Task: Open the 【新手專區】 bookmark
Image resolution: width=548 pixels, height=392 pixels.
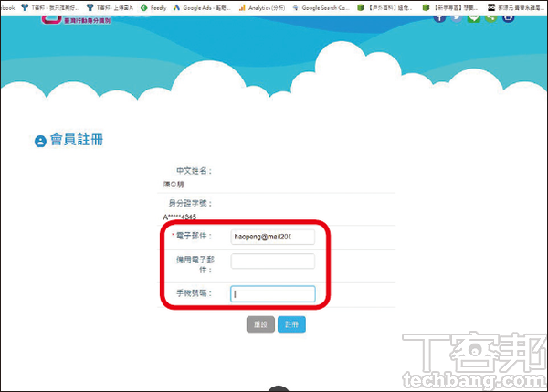Action: tap(449, 7)
